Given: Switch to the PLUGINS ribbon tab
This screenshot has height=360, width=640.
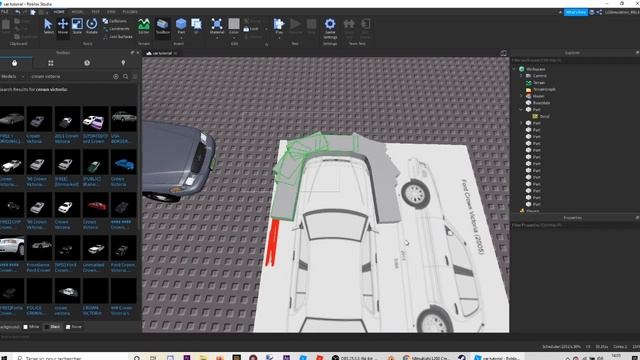Looking at the screenshot, I should click(130, 12).
